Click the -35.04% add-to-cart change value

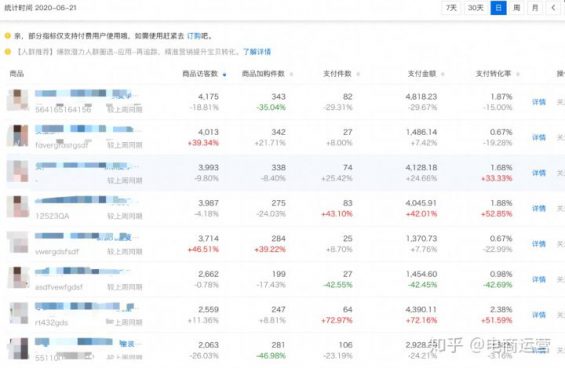271,107
